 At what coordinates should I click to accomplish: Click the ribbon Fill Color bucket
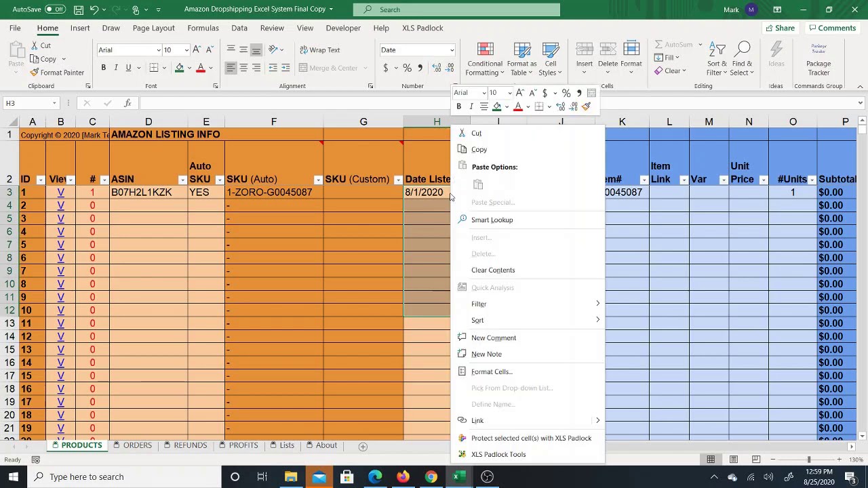coord(179,68)
